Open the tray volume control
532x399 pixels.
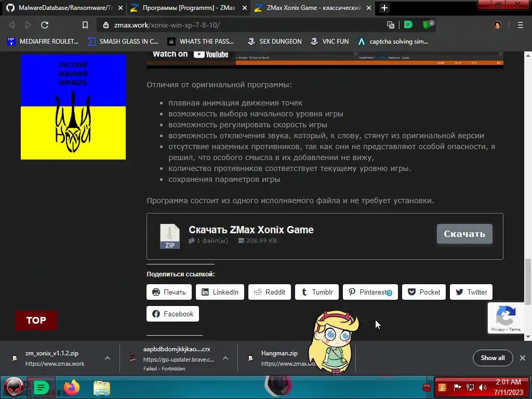[x=483, y=387]
